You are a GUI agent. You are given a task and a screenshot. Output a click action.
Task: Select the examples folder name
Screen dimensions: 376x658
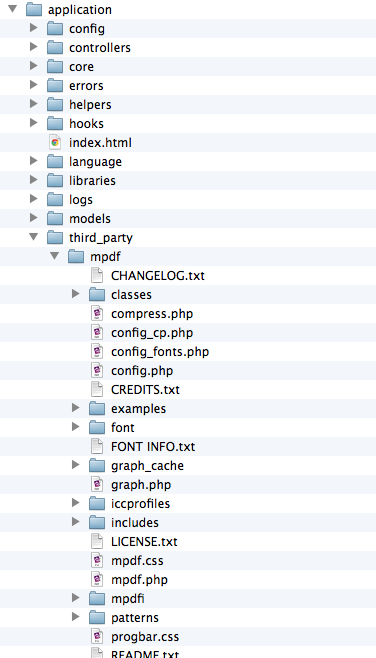(x=138, y=409)
